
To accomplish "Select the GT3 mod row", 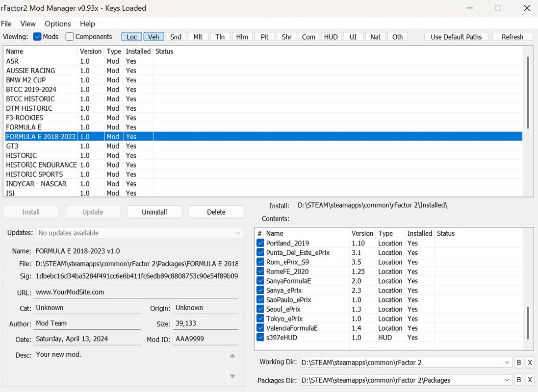I will [x=263, y=146].
